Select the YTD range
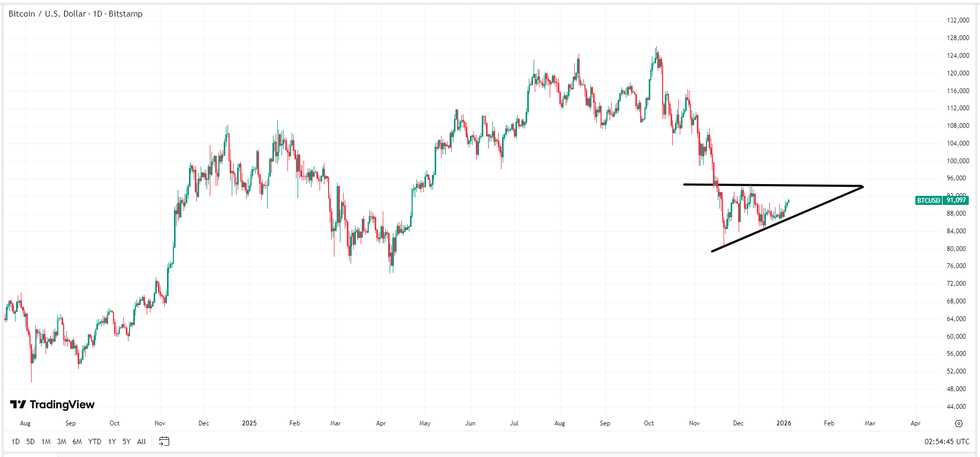 94,441
